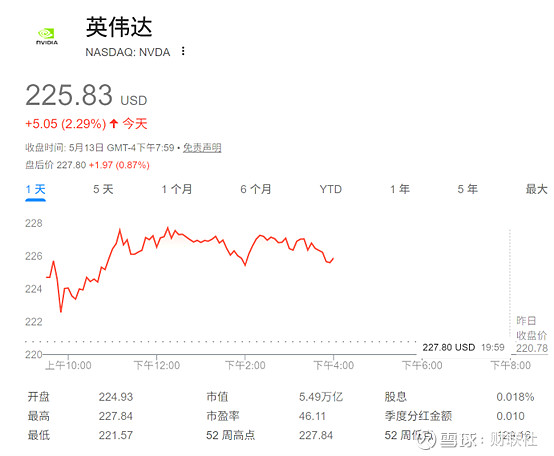Click the 下午12:00 time axis marker
Screen dimensions: 554x456
point(157,365)
